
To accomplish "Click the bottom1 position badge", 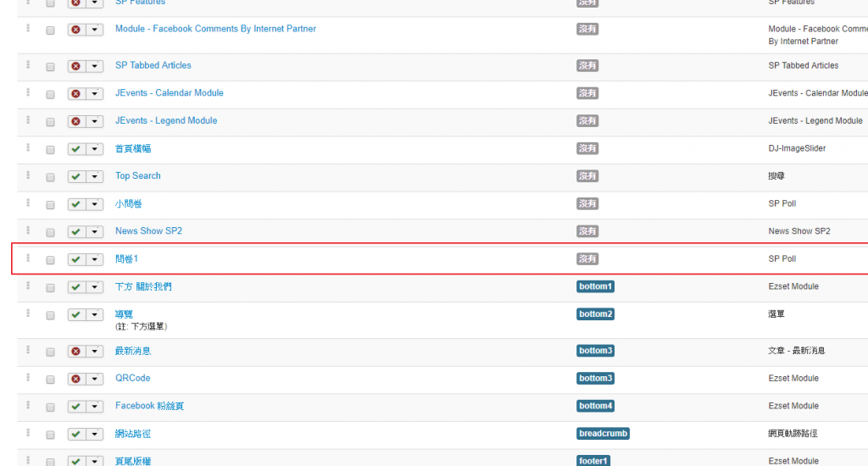I will point(594,287).
